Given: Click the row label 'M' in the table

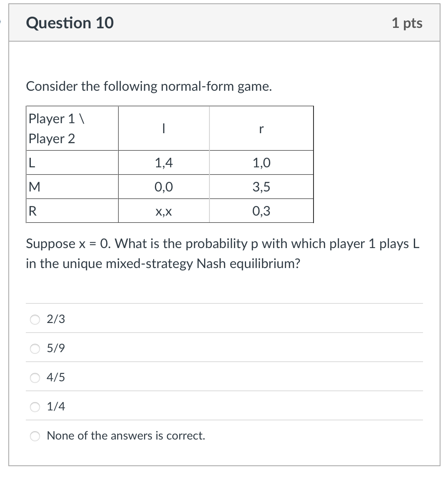Looking at the screenshot, I should pyautogui.click(x=33, y=186).
